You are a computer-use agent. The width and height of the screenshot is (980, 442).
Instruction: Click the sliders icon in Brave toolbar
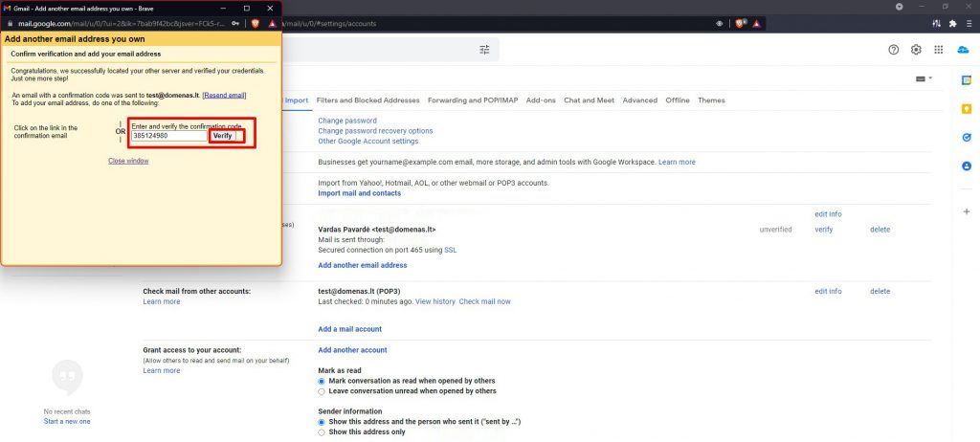pos(936,24)
